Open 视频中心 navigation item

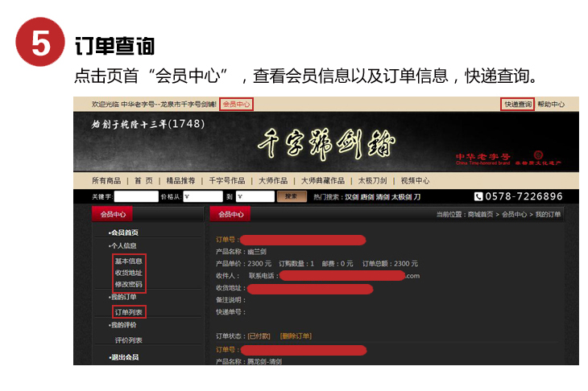(x=415, y=180)
